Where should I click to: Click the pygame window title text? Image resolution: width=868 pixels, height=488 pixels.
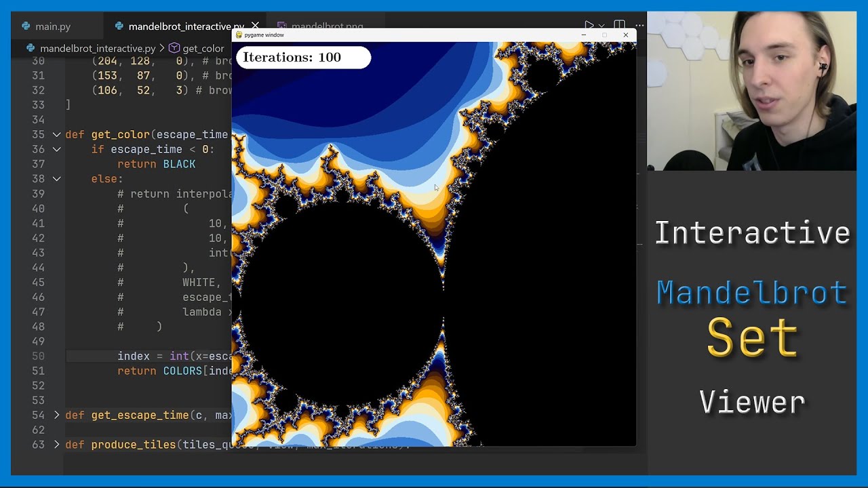point(264,35)
